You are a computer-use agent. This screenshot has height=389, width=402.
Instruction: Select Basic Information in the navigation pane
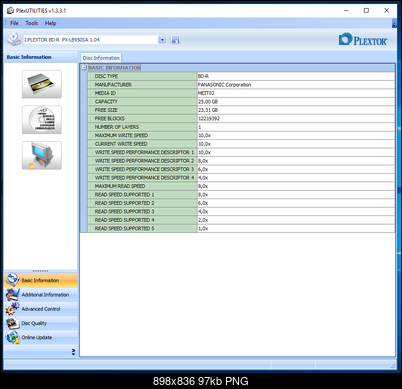(x=41, y=280)
